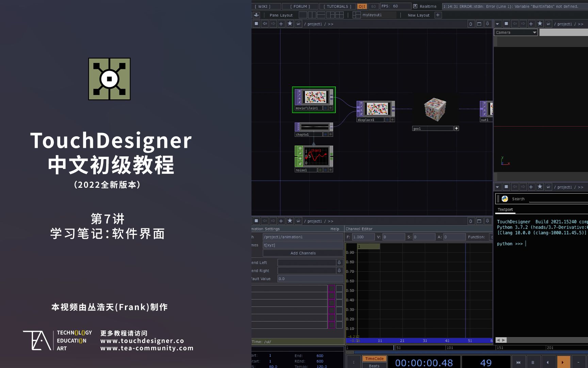Click the 0 button in network pane header
The width and height of the screenshot is (588, 368).
pos(471,24)
